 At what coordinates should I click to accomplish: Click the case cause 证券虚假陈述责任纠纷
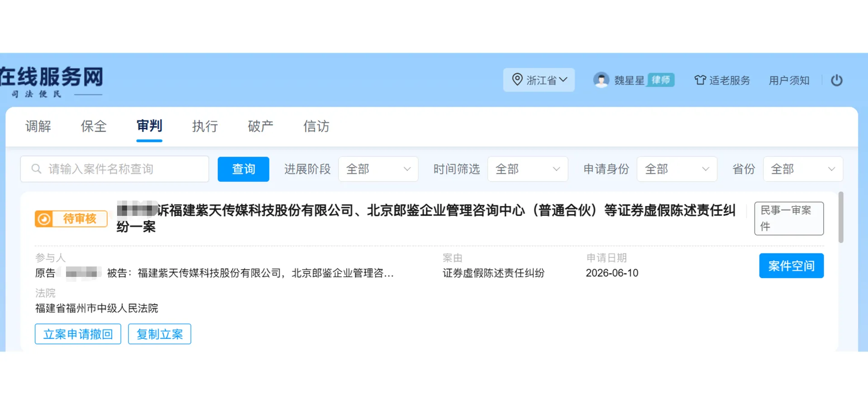click(493, 273)
